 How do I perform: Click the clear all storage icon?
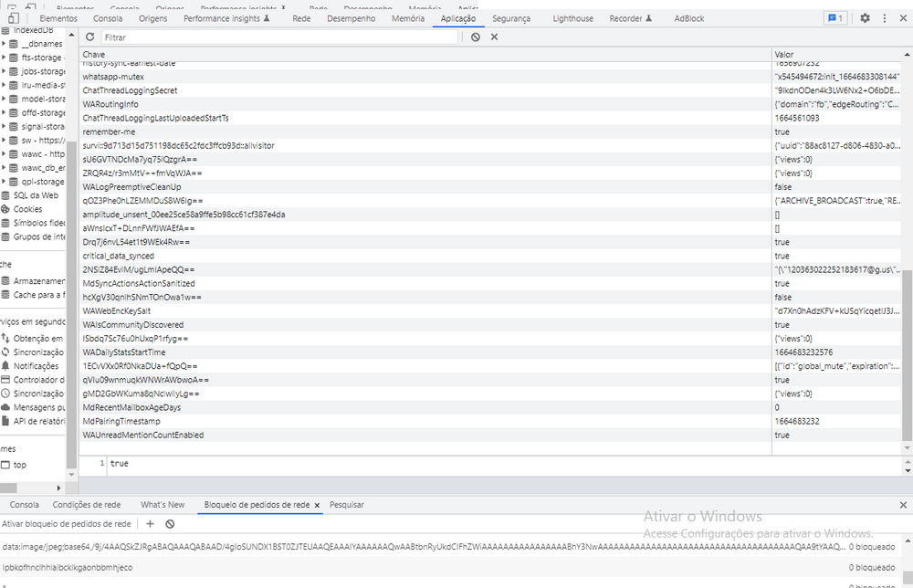pos(476,37)
